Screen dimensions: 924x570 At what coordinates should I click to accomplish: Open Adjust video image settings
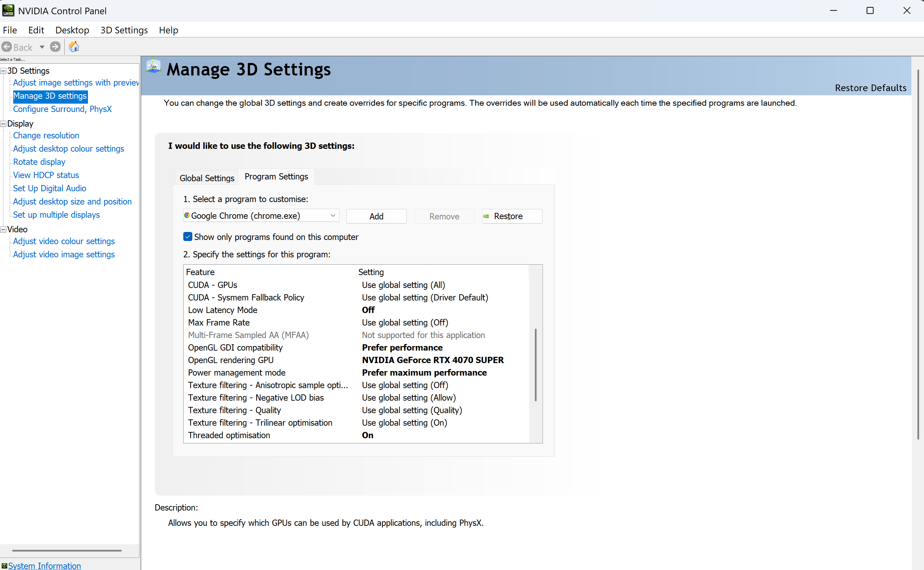64,254
